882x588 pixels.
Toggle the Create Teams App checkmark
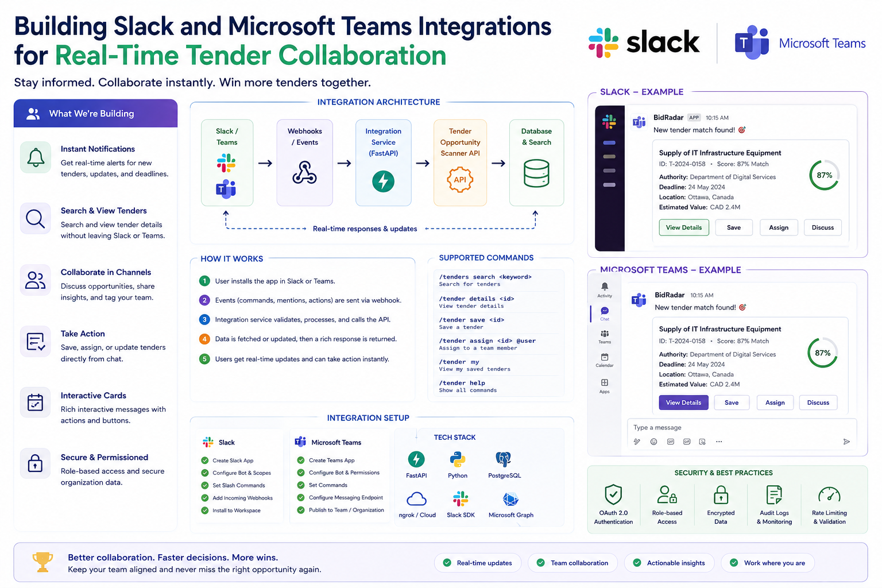pos(301,460)
